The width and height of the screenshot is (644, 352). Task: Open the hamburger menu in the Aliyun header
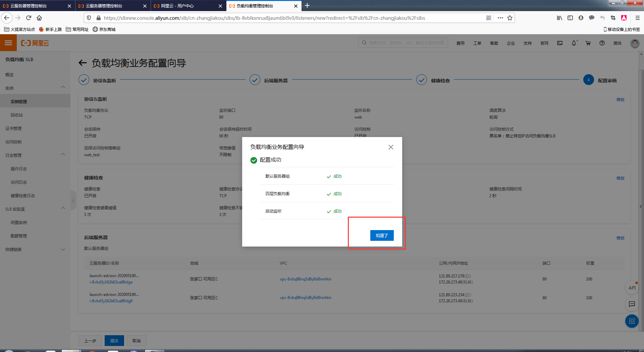coord(8,43)
